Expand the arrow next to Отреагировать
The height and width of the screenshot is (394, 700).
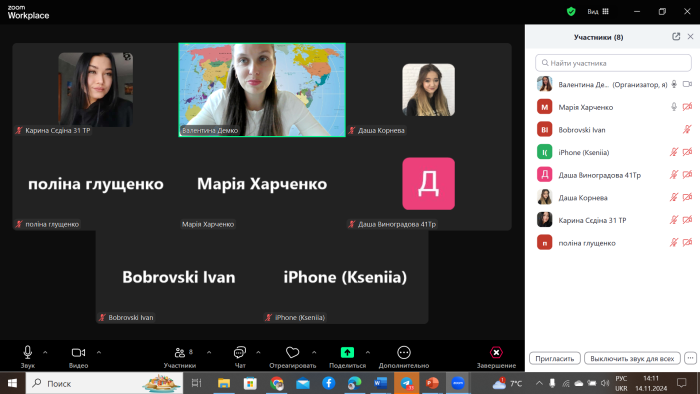pos(314,352)
